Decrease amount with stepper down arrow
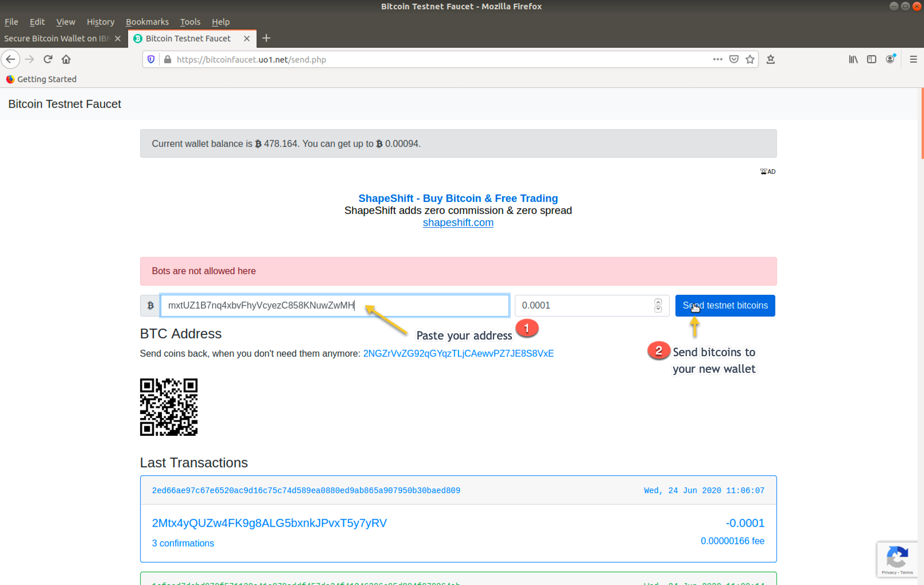The width and height of the screenshot is (924, 585). 658,310
